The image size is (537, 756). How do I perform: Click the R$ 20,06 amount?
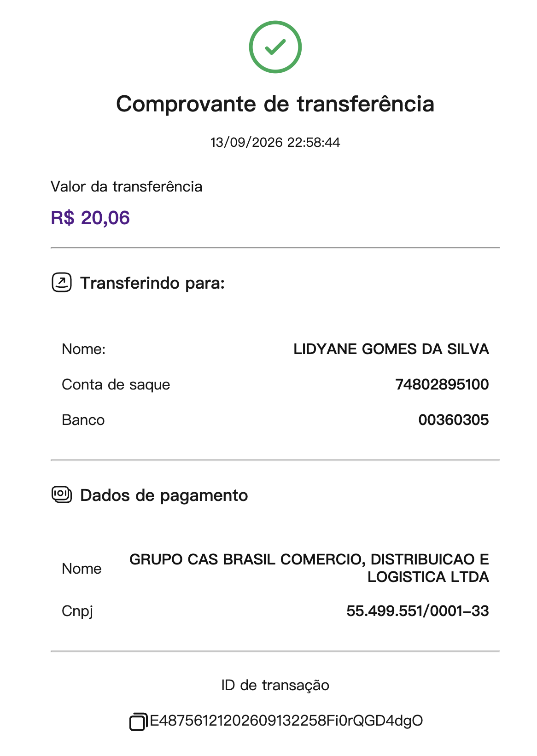coord(90,218)
